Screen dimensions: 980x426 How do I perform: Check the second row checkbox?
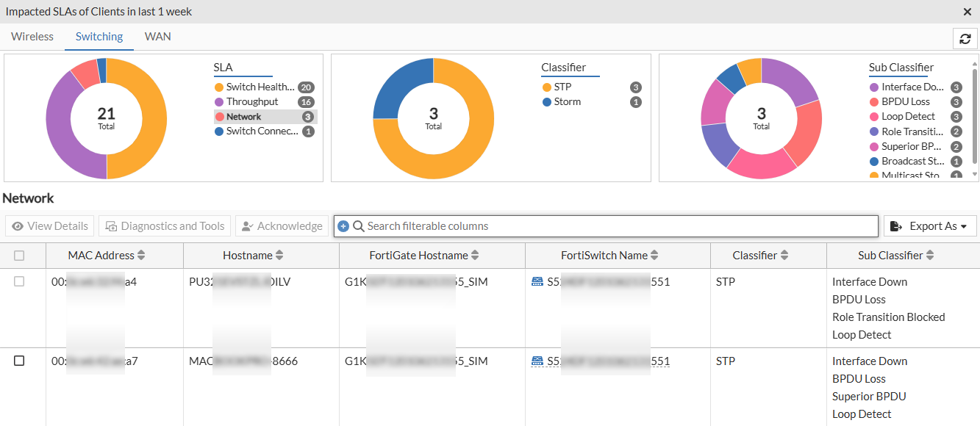pos(19,361)
